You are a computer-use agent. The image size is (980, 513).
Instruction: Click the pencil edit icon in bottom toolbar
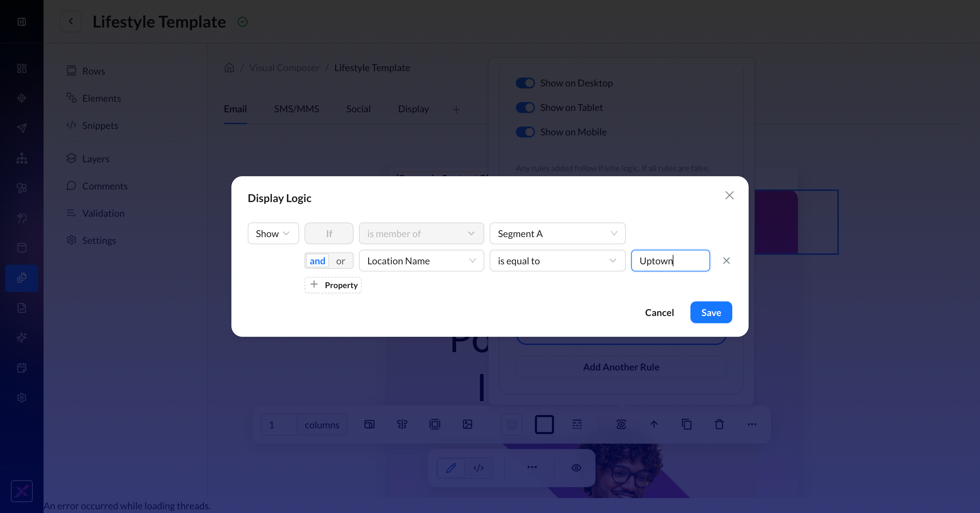click(x=451, y=468)
